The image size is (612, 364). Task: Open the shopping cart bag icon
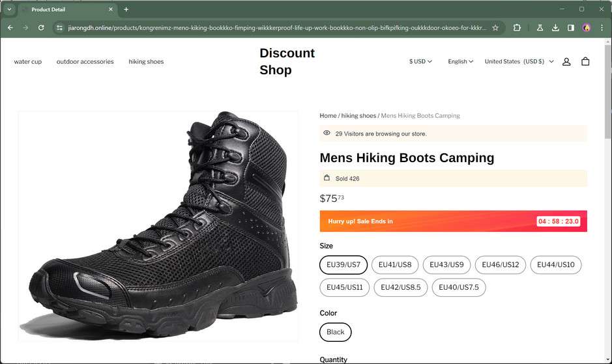coord(585,61)
